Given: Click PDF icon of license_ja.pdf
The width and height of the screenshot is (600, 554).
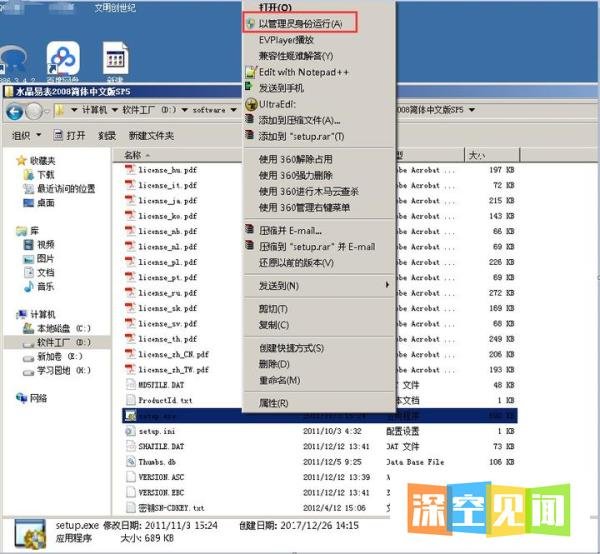Looking at the screenshot, I should (x=130, y=200).
